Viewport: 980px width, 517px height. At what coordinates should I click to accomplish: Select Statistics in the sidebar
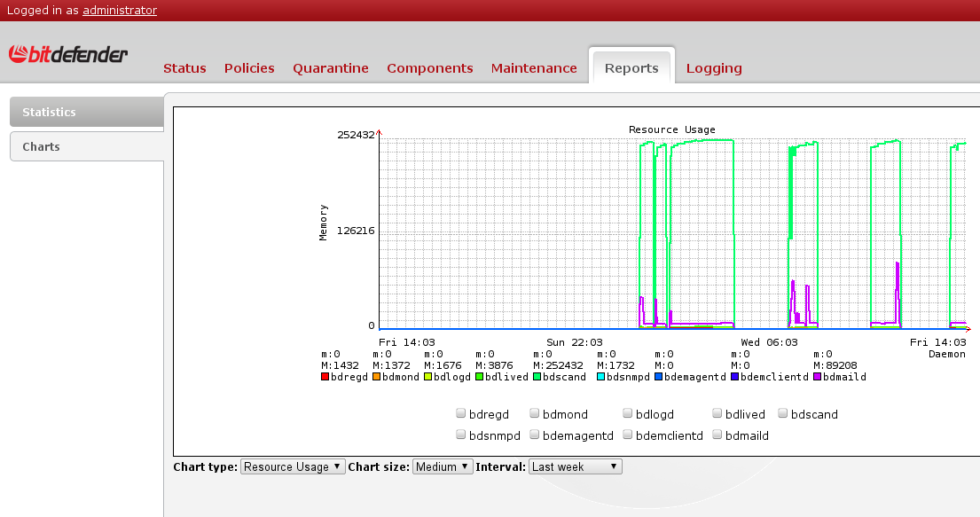click(x=86, y=113)
